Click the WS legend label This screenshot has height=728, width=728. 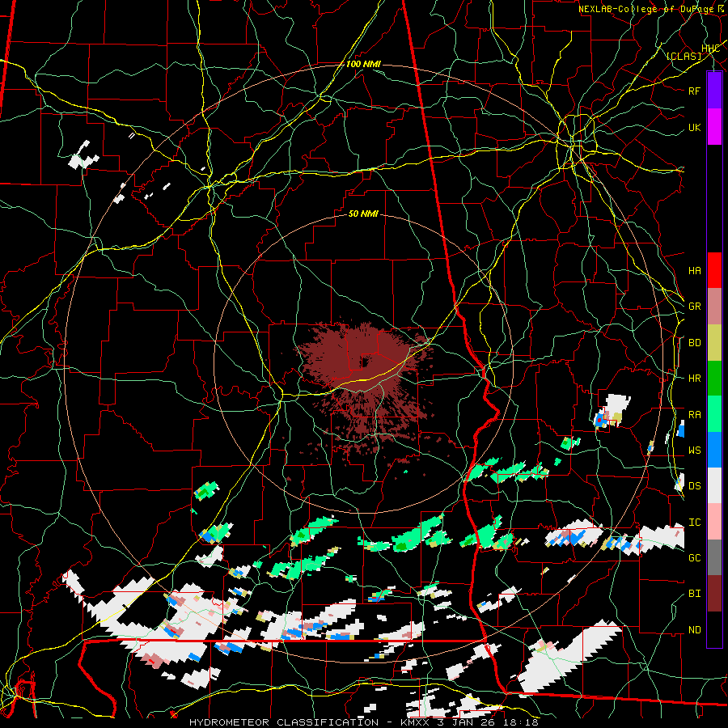pos(694,451)
